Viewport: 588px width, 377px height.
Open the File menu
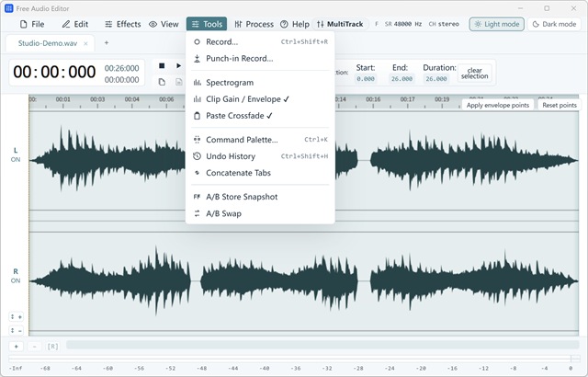coord(32,24)
